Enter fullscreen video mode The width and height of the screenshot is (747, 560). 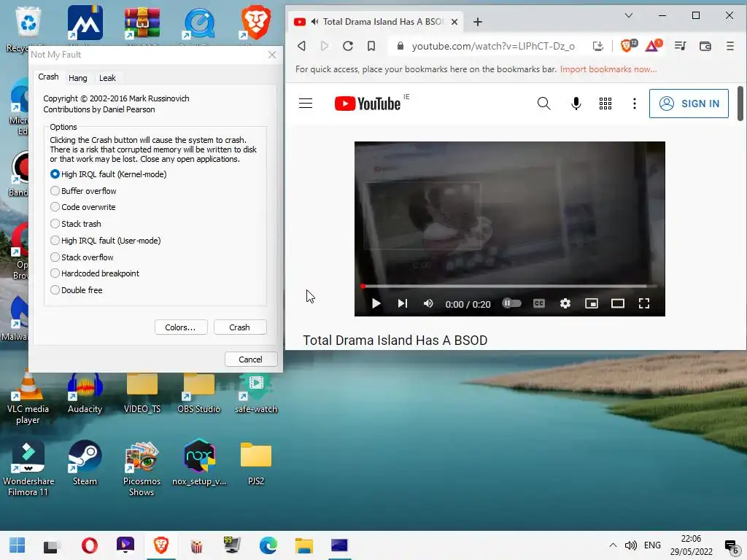click(644, 304)
